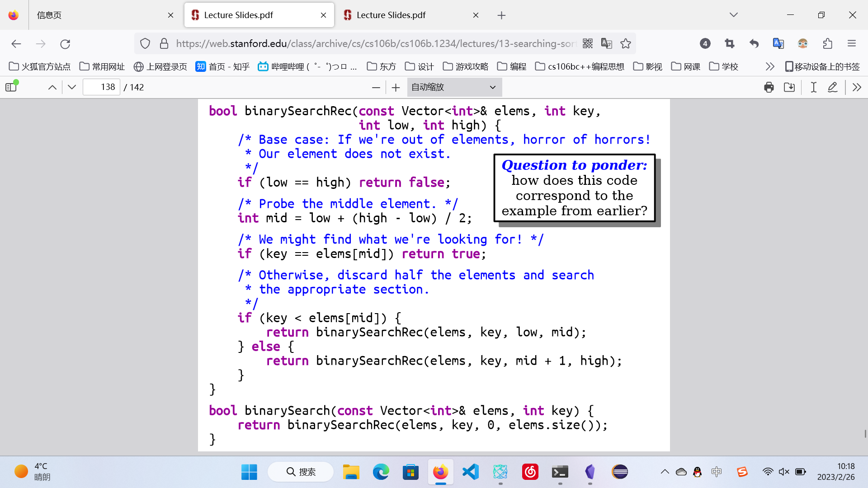The height and width of the screenshot is (488, 868).
Task: Open the translator extension icon
Action: point(778,43)
